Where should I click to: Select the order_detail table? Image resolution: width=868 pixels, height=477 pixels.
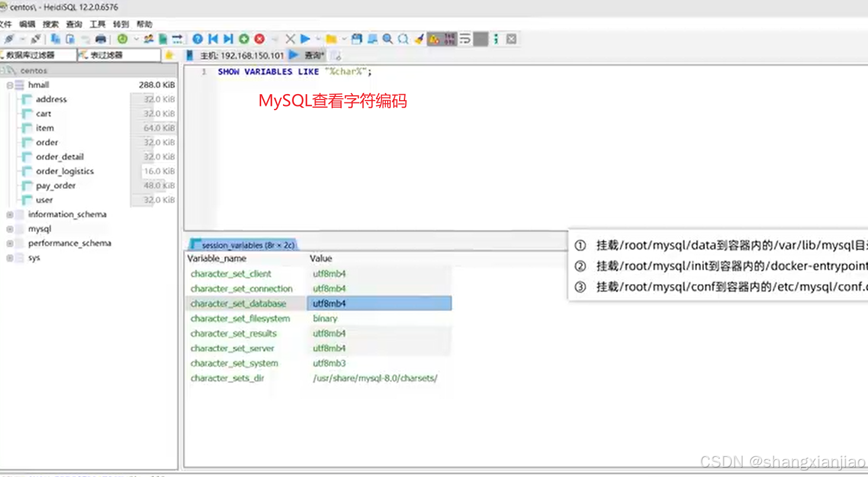click(x=59, y=157)
